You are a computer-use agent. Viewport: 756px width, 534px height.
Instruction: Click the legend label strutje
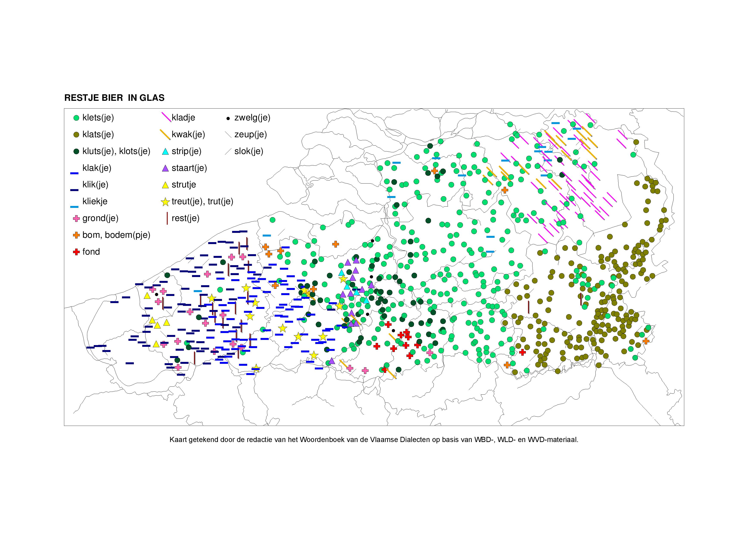coord(184,185)
